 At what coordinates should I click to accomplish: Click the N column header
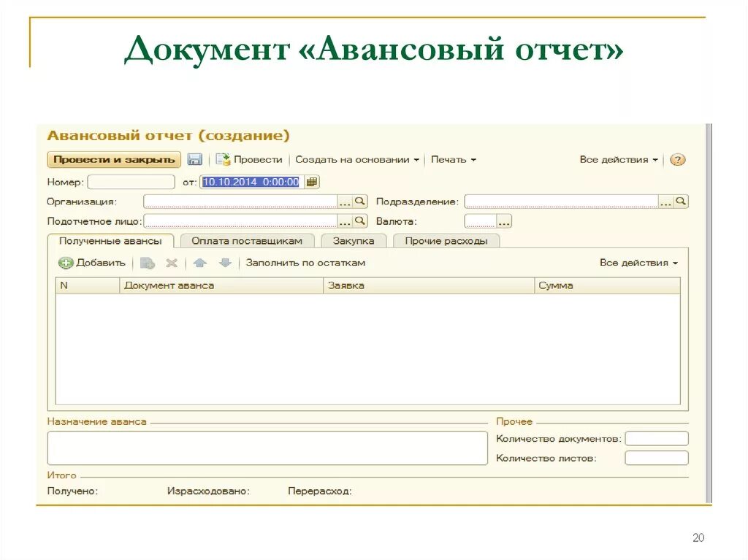pyautogui.click(x=88, y=285)
